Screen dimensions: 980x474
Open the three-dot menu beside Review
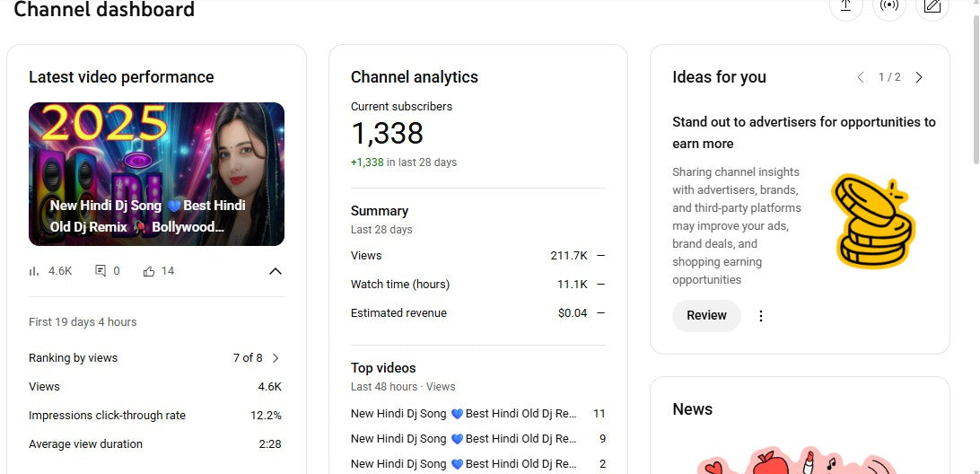(761, 316)
